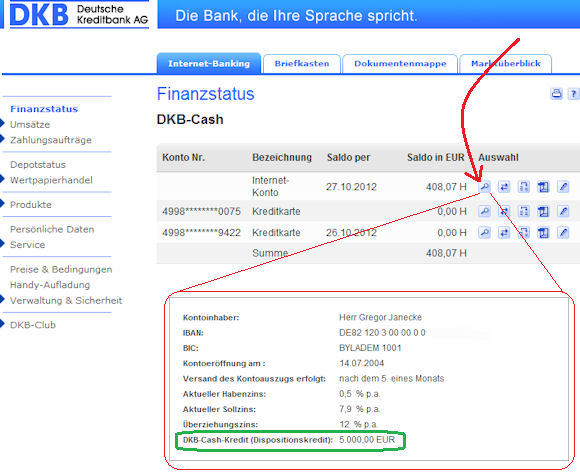
Task: Click the Dispositionskredit value 5.000,00 EUR
Action: tap(367, 440)
